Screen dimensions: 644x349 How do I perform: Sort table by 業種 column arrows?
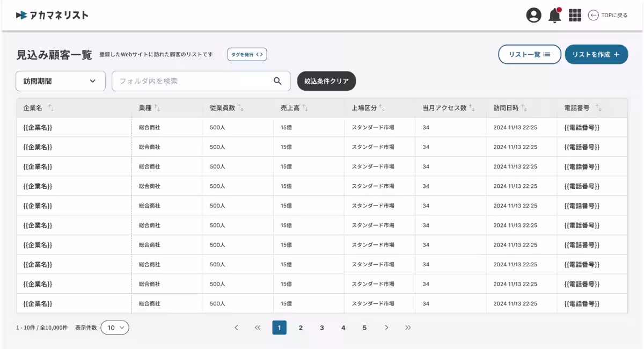pyautogui.click(x=157, y=108)
